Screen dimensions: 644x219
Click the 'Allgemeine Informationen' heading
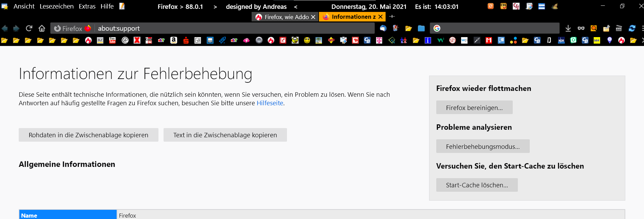[x=67, y=164]
